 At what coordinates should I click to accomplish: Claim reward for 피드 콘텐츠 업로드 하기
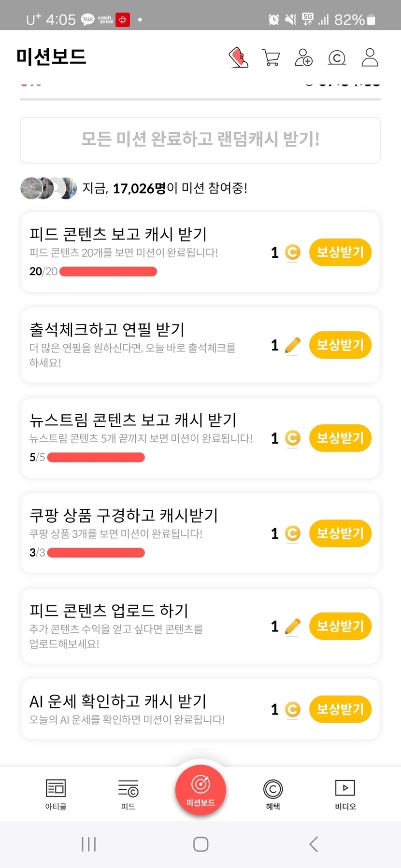point(340,626)
